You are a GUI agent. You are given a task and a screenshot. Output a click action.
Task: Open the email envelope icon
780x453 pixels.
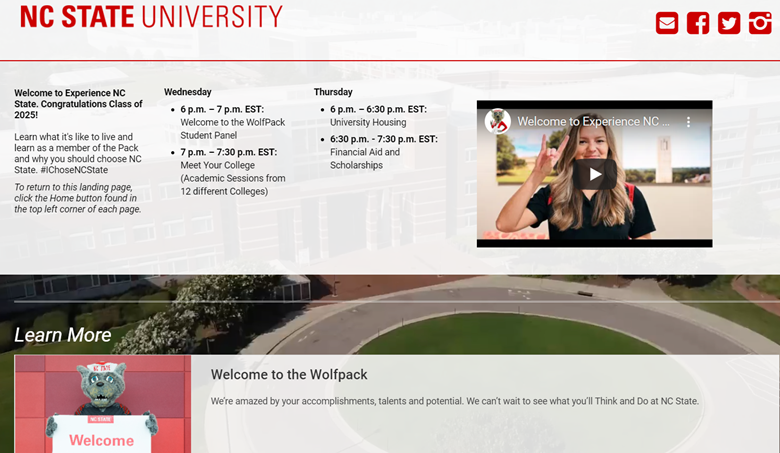[667, 23]
